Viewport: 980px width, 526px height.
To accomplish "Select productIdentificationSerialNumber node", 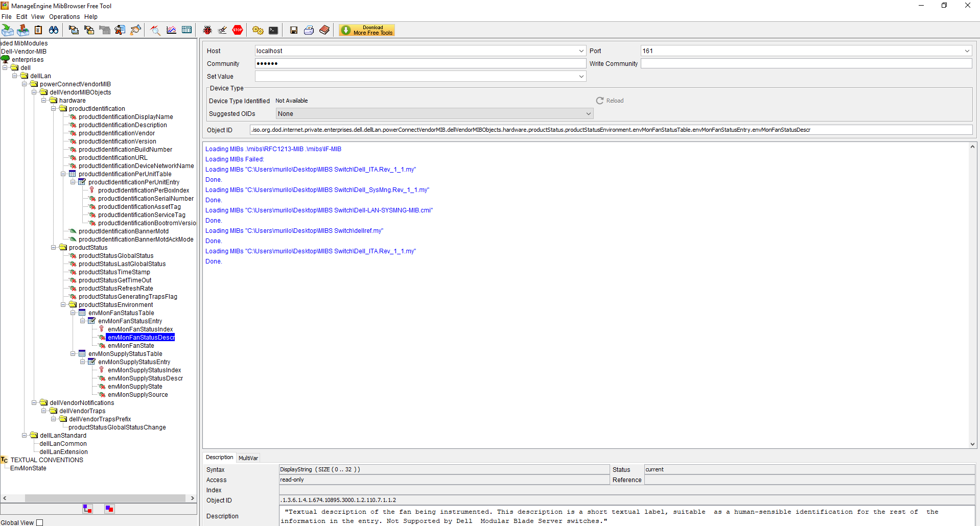I will pyautogui.click(x=146, y=199).
